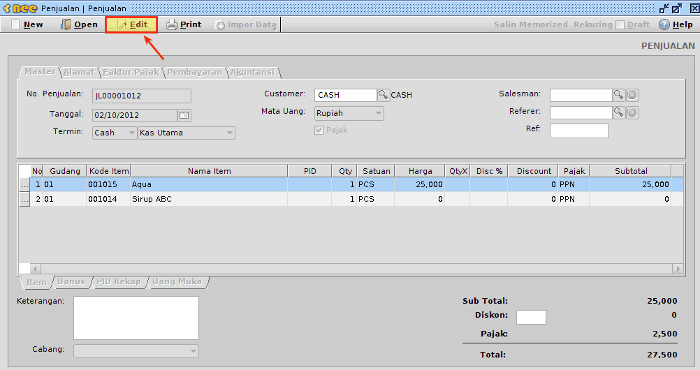Click item code 001015 cell
The height and width of the screenshot is (370, 700).
click(108, 184)
